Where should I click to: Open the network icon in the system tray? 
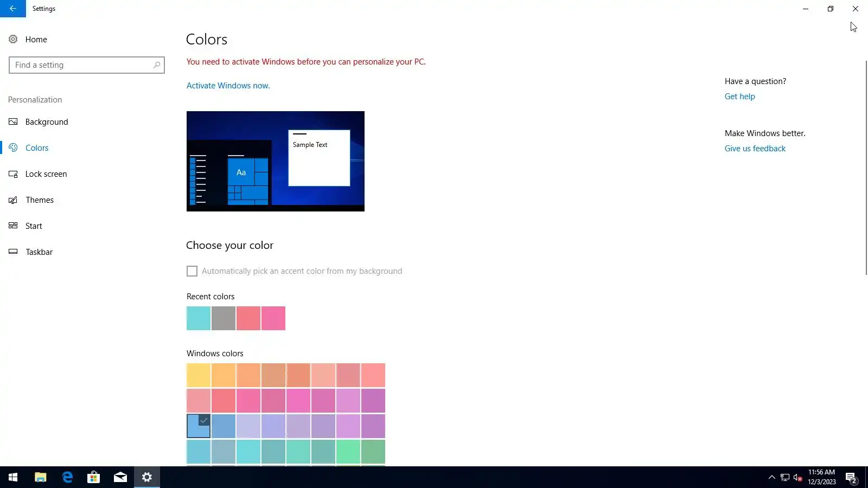pos(785,477)
